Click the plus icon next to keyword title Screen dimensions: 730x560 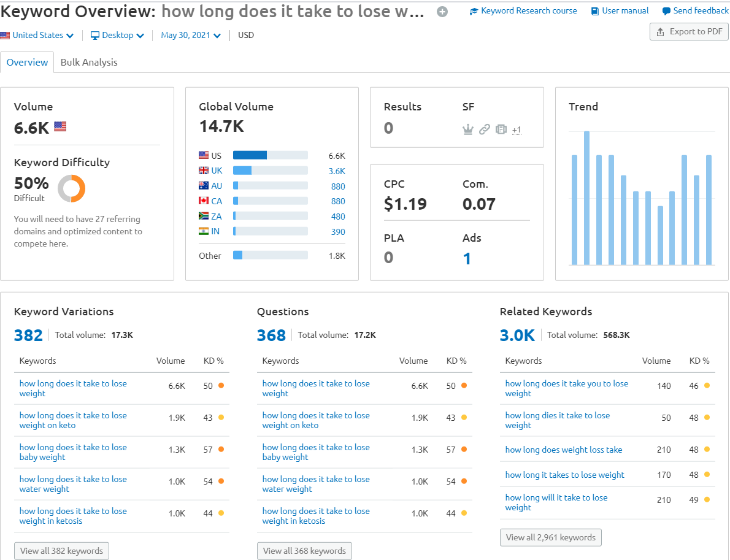point(442,12)
